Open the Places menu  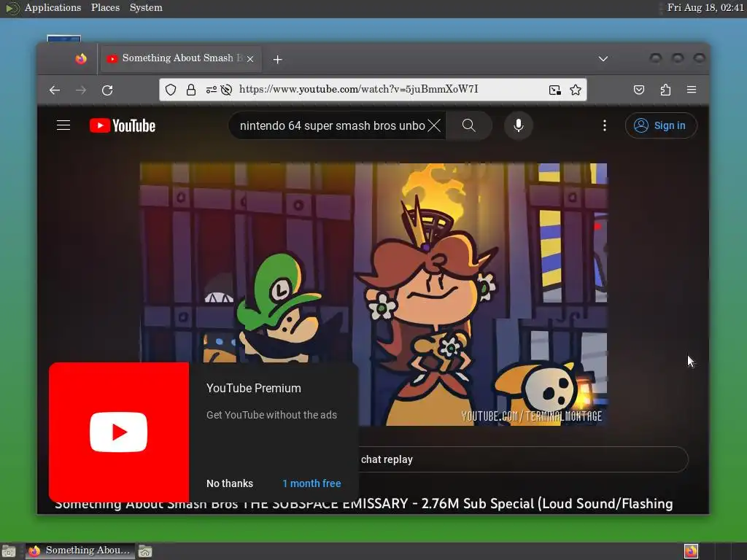coord(105,7)
